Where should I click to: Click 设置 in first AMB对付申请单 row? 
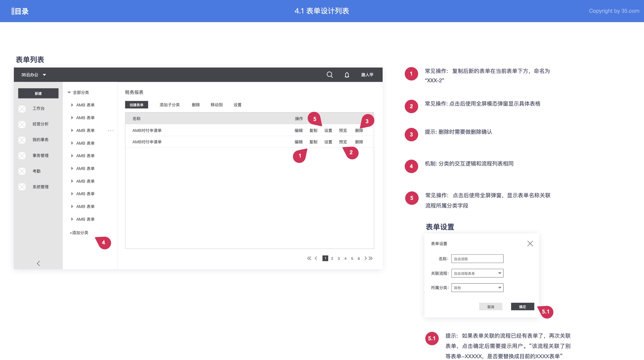(328, 131)
